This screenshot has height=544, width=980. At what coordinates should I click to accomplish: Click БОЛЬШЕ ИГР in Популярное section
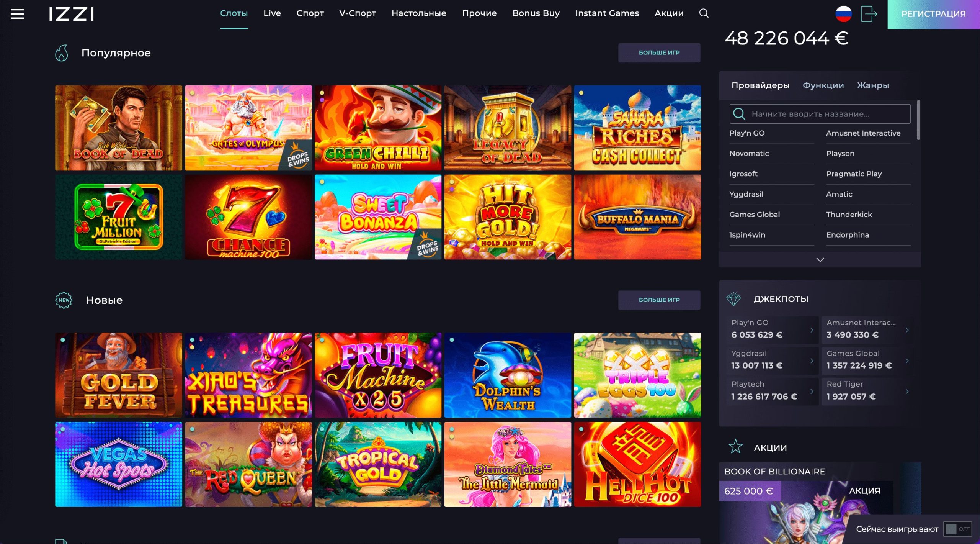pyautogui.click(x=659, y=53)
